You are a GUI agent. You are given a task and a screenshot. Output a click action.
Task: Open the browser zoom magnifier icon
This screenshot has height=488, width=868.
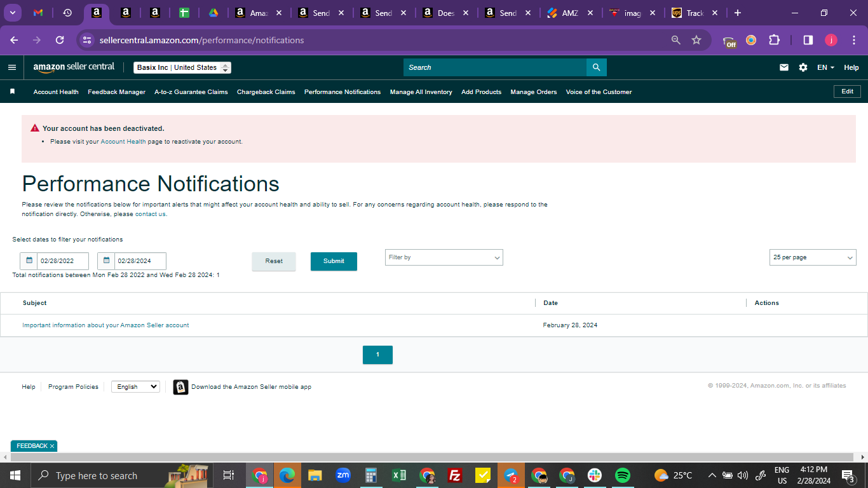676,40
